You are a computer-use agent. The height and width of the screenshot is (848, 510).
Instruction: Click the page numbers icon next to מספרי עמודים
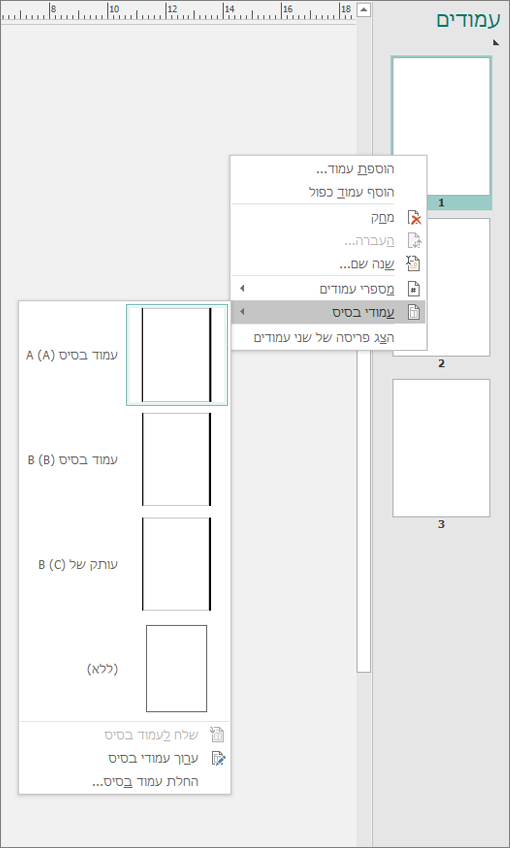click(x=414, y=289)
